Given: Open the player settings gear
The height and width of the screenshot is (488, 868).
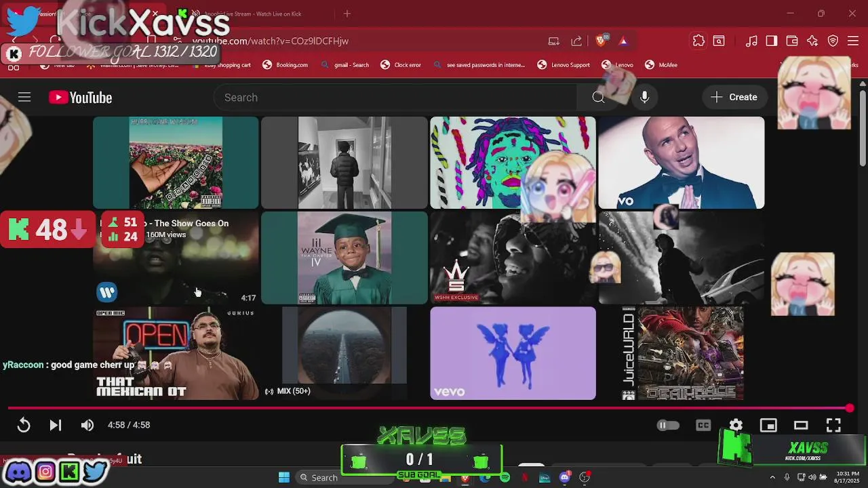Looking at the screenshot, I should (x=736, y=425).
